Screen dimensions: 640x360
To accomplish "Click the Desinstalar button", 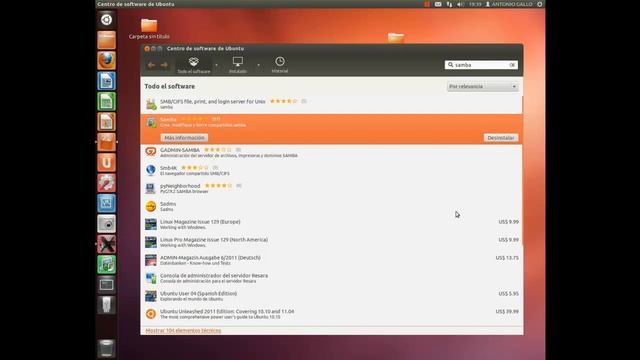I will [501, 138].
